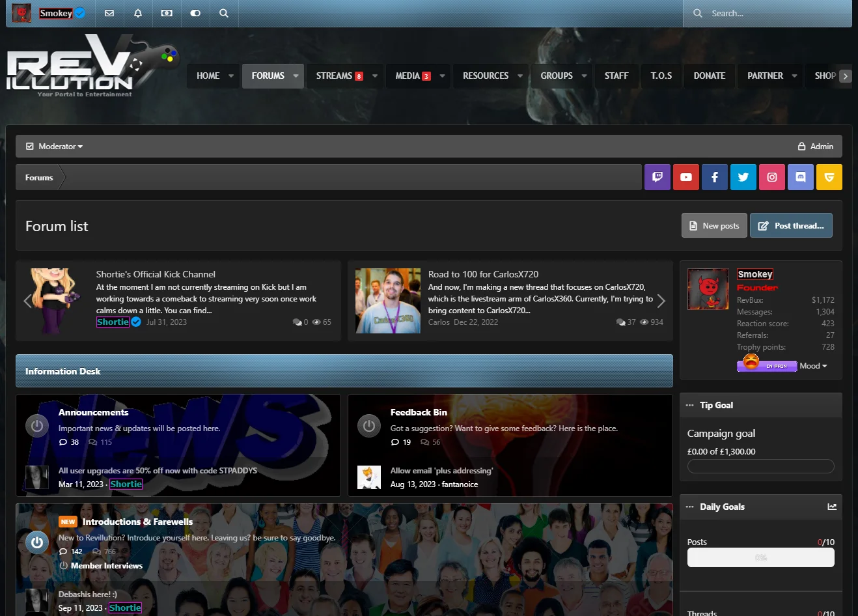Open the DONATE nav item
Screen dimensions: 858x616
(x=709, y=76)
